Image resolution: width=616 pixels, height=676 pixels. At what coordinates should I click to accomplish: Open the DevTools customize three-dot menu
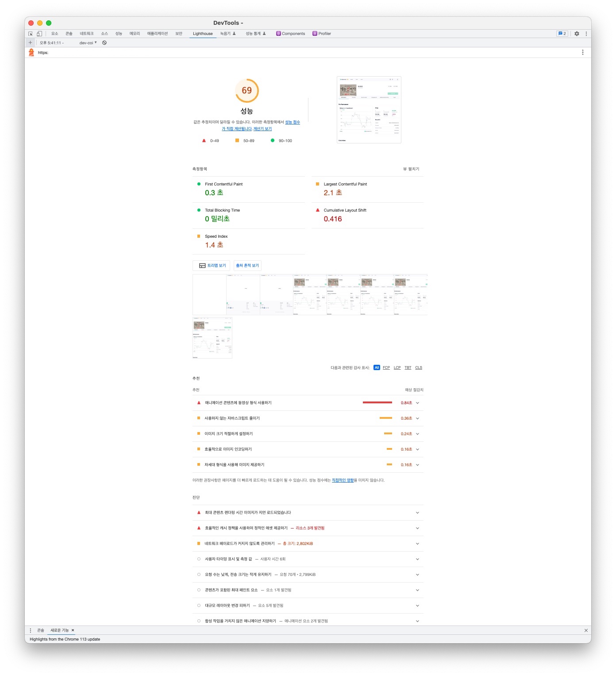tap(586, 34)
